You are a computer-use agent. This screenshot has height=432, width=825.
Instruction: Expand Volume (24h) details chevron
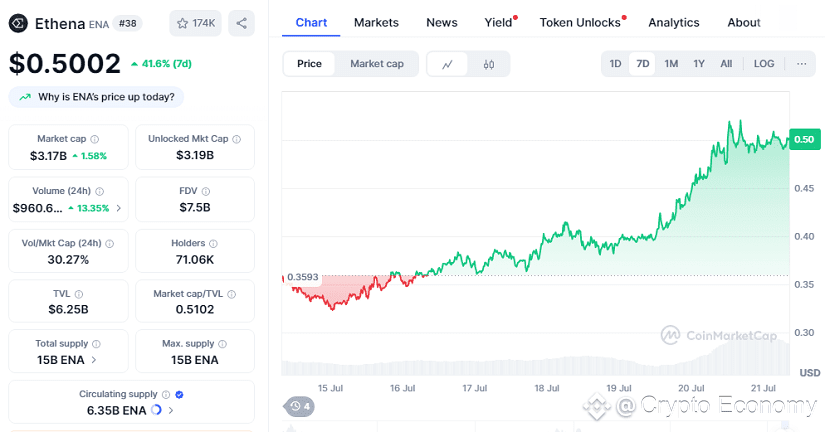[x=118, y=208]
